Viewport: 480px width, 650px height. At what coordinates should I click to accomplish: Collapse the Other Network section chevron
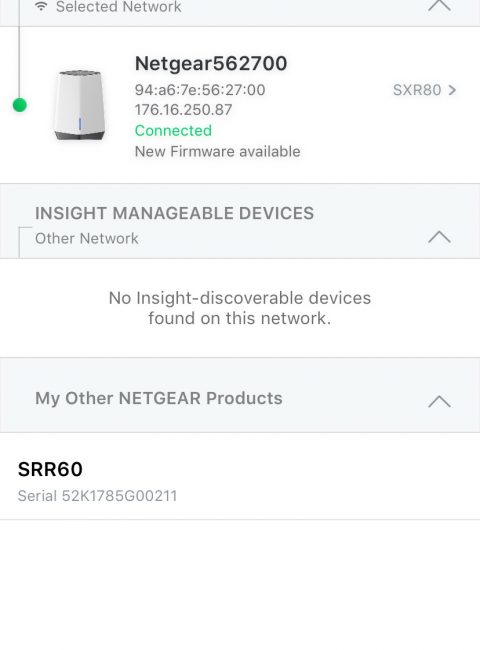439,237
